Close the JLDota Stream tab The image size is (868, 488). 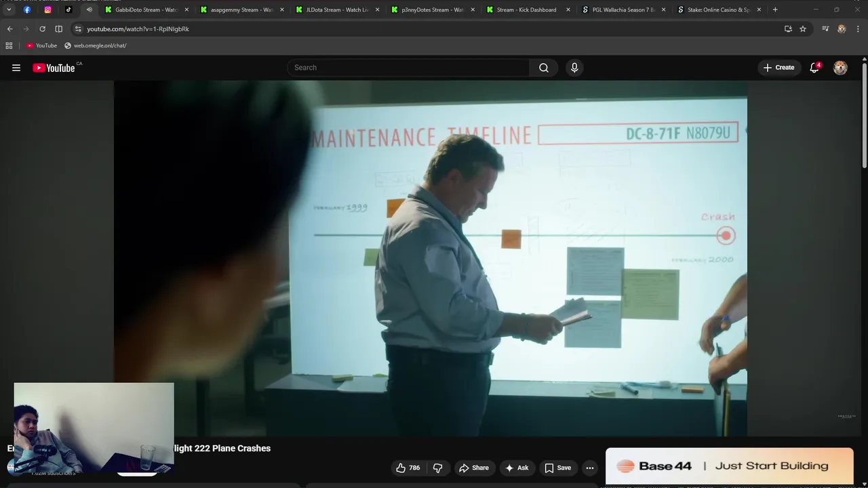pyautogui.click(x=378, y=9)
